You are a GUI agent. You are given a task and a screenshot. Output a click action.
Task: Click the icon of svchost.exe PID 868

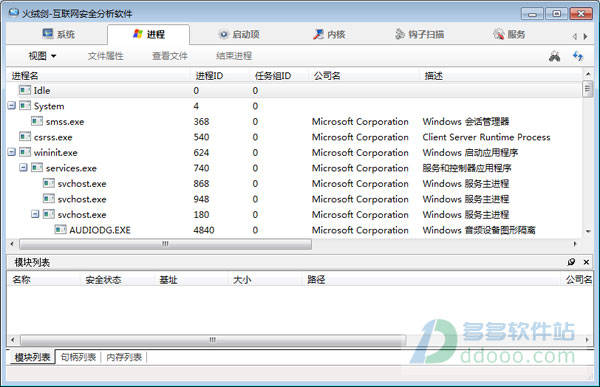[x=49, y=183]
